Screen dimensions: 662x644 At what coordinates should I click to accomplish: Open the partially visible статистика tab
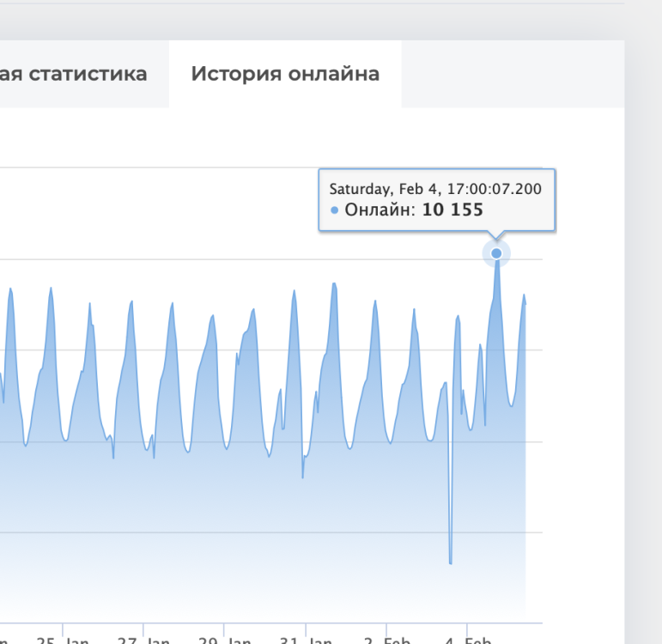(x=74, y=74)
